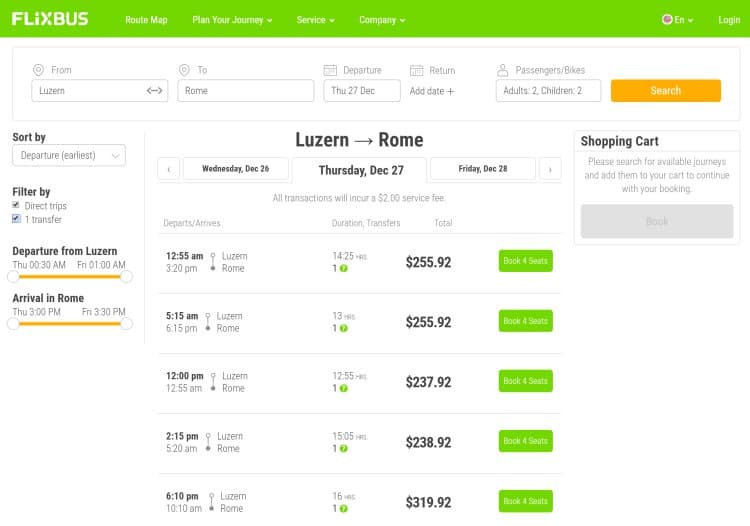Click the Departure calendar icon
Screen dimensions: 750x526
[331, 70]
